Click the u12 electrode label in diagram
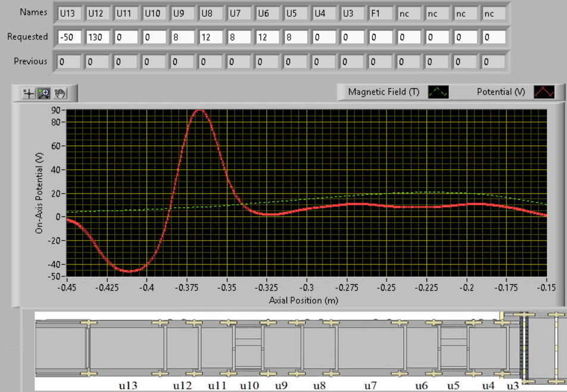The image size is (567, 392). pyautogui.click(x=182, y=385)
